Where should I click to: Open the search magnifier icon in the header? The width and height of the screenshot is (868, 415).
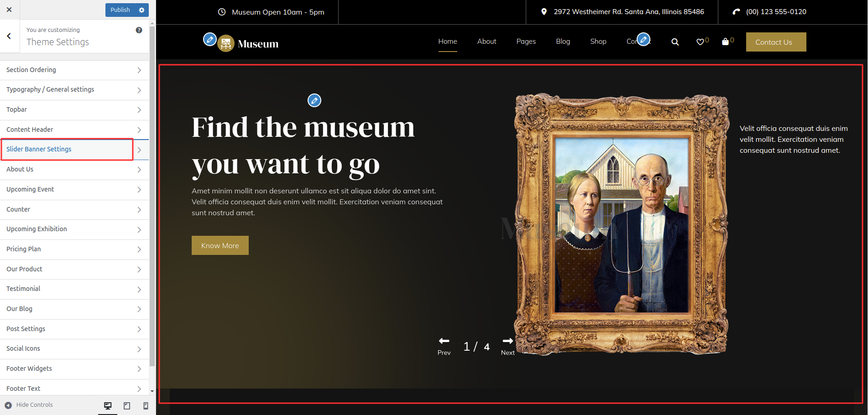(x=675, y=42)
